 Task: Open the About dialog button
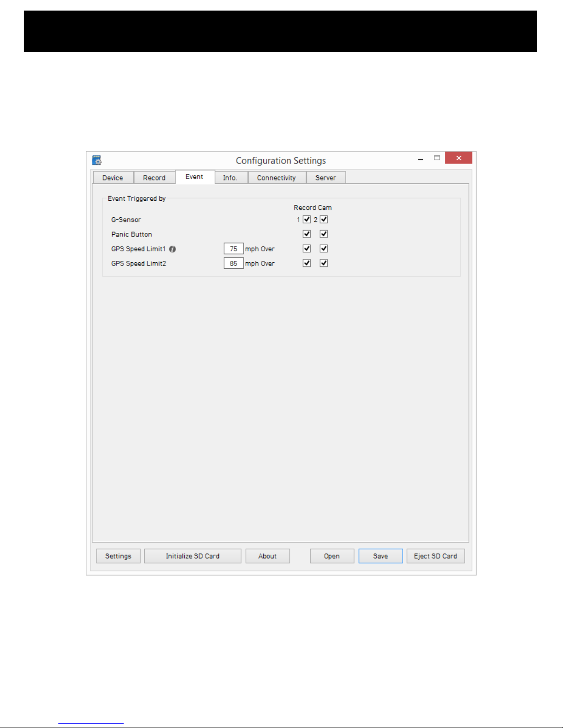coord(267,556)
